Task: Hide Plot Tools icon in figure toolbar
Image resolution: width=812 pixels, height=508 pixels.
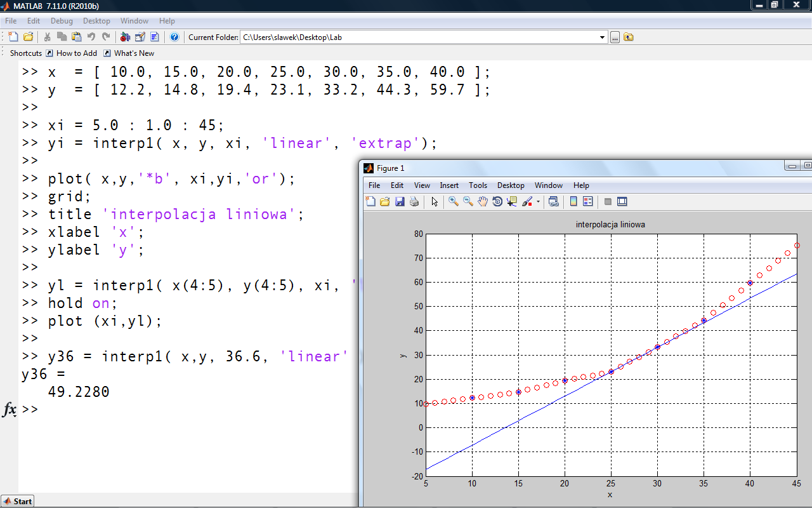Action: click(608, 201)
